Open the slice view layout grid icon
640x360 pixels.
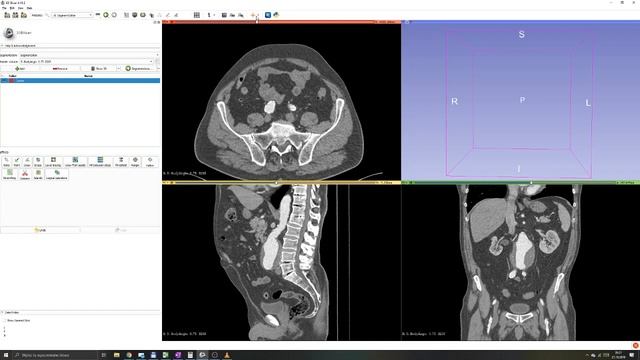coord(197,15)
